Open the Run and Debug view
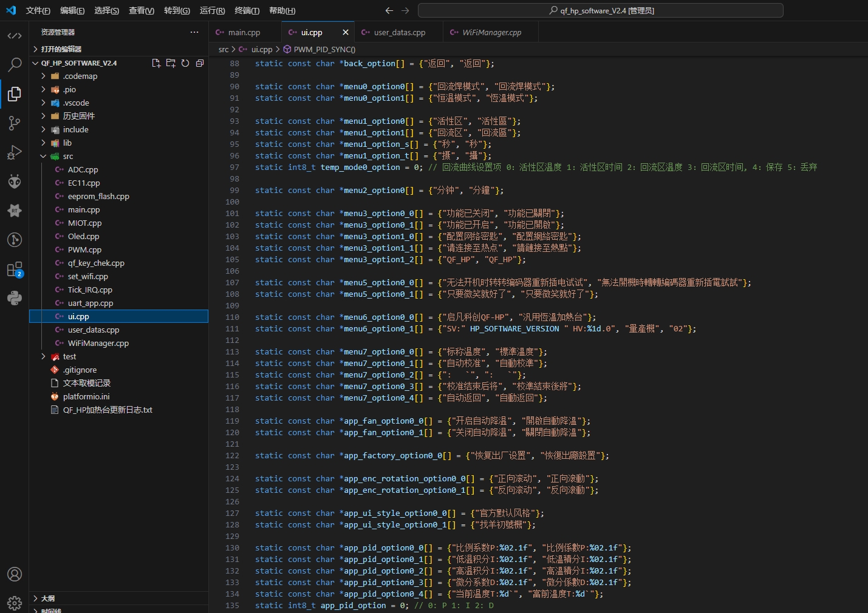This screenshot has width=868, height=613. click(x=15, y=152)
